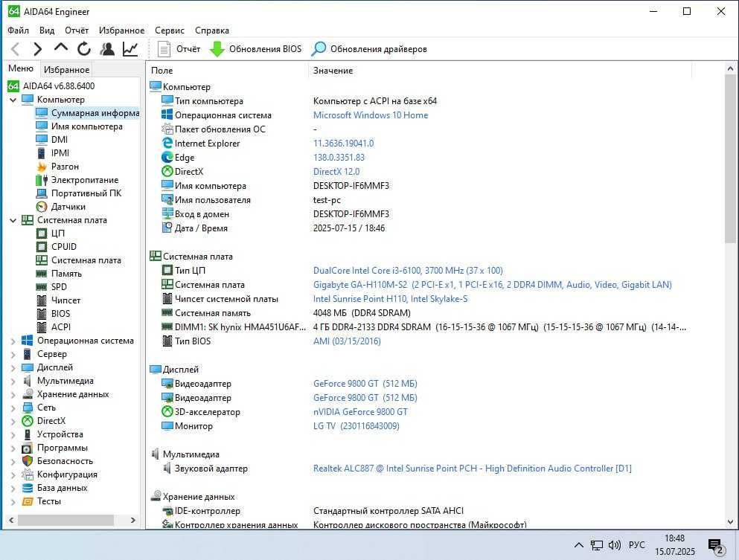Open the ЦП tree item
Viewport: 739px width, 560px height.
pyautogui.click(x=58, y=234)
